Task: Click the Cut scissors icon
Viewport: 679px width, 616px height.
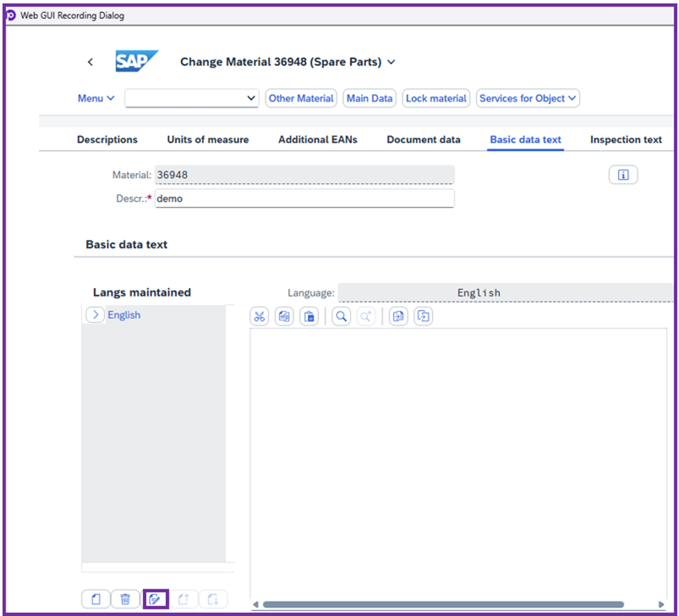Action: click(x=259, y=316)
